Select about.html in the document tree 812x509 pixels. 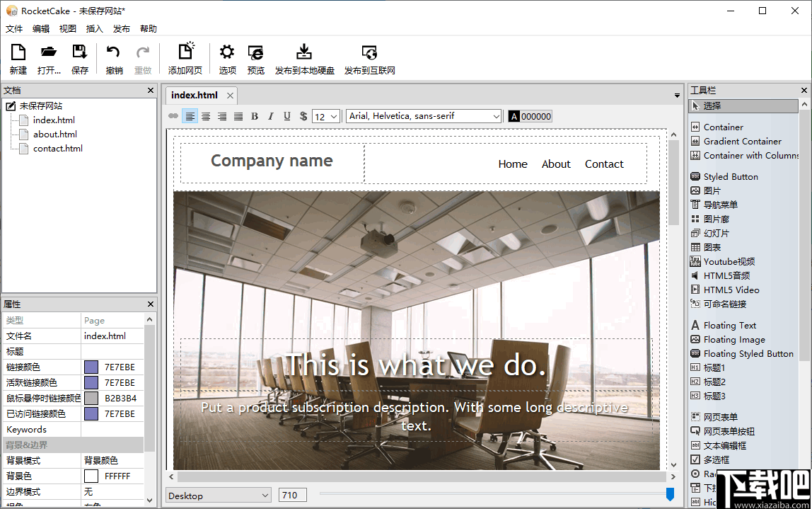[54, 134]
